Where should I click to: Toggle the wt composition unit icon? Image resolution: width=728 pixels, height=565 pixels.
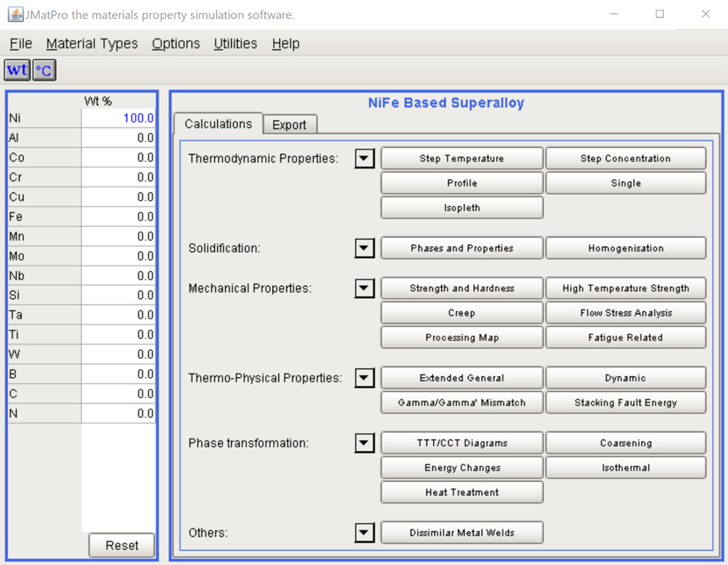click(x=17, y=70)
